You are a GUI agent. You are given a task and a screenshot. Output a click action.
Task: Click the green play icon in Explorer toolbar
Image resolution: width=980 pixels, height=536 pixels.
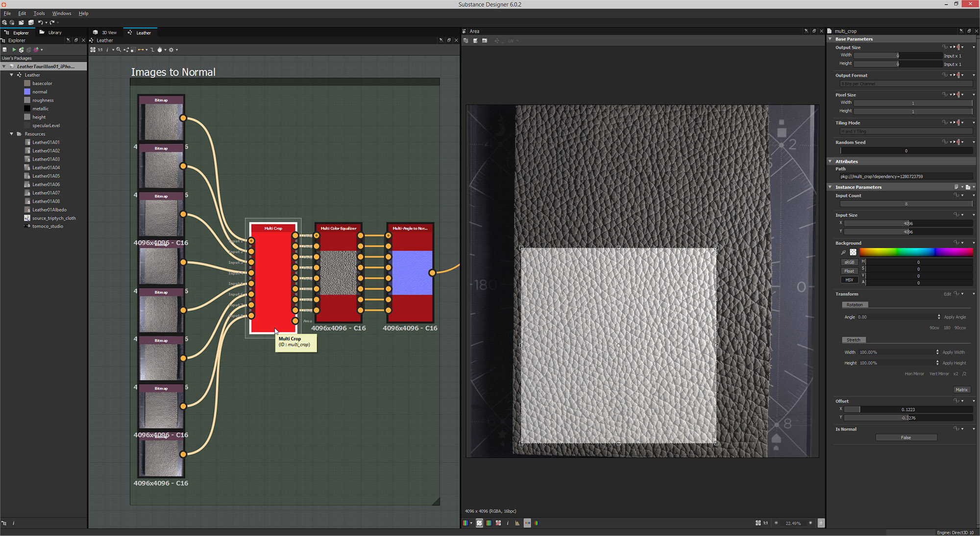[x=14, y=49]
